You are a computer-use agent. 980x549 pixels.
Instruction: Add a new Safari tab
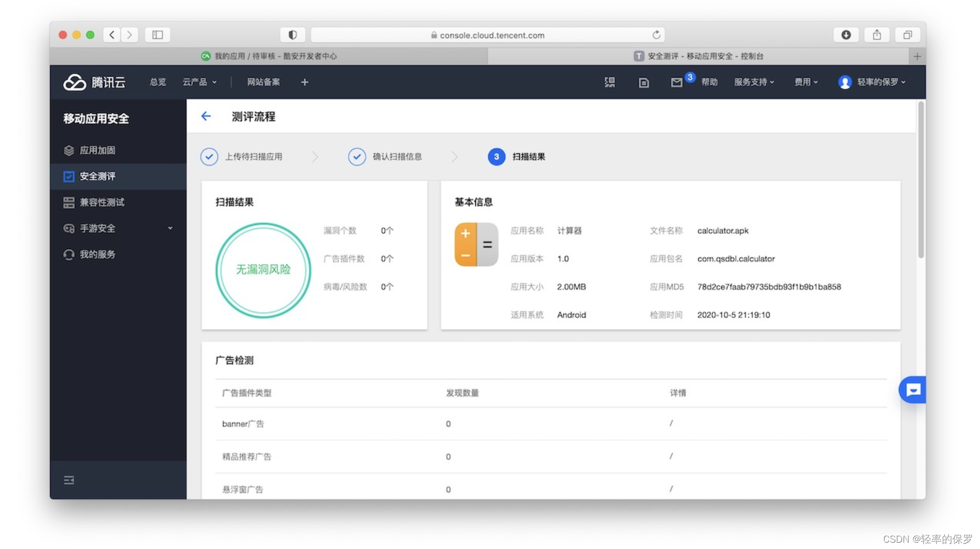[917, 56]
